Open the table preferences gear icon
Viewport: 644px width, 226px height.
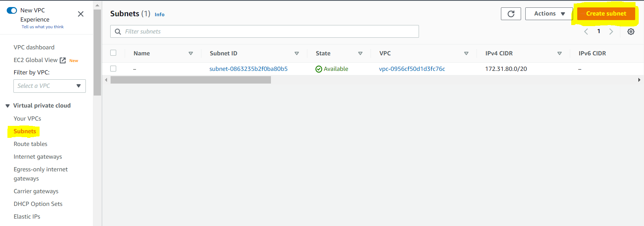click(631, 31)
